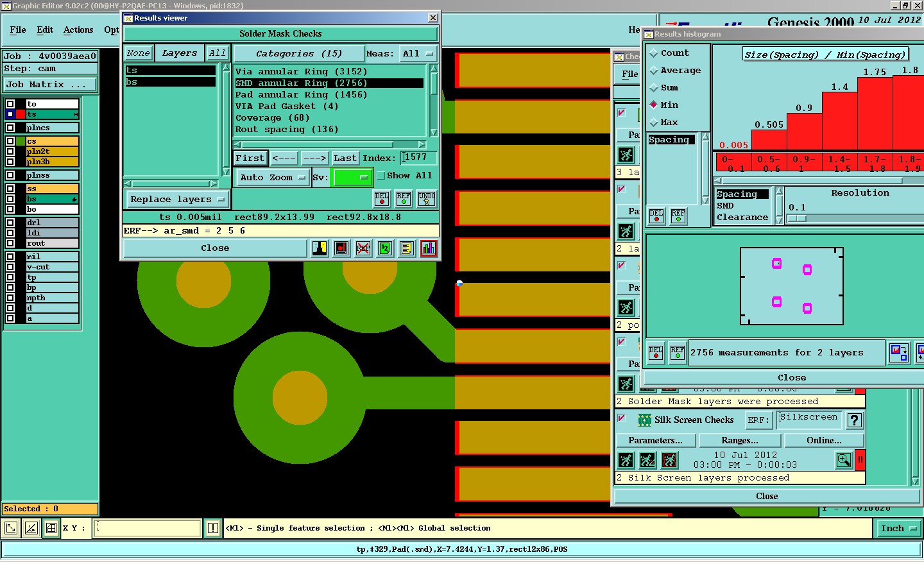
Task: Click red-outlined running-man icon in Silk Screen row
Action: tap(669, 460)
